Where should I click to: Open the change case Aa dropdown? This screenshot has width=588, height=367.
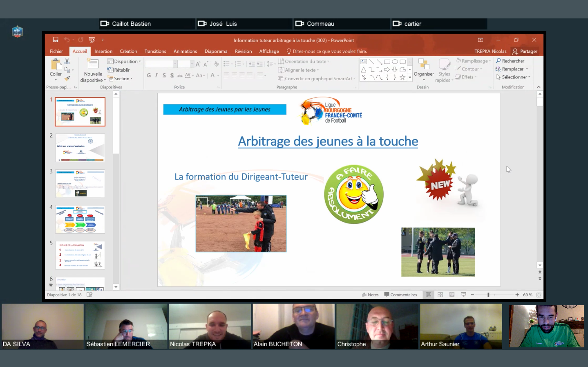coord(200,75)
